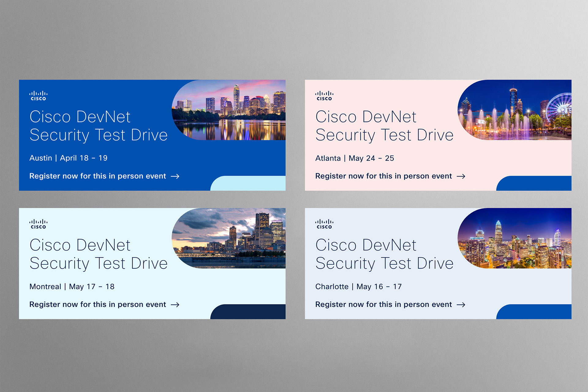This screenshot has height=392, width=588.
Task: Click the Atlanta fountain and ferris wheel photo
Action: (514, 110)
